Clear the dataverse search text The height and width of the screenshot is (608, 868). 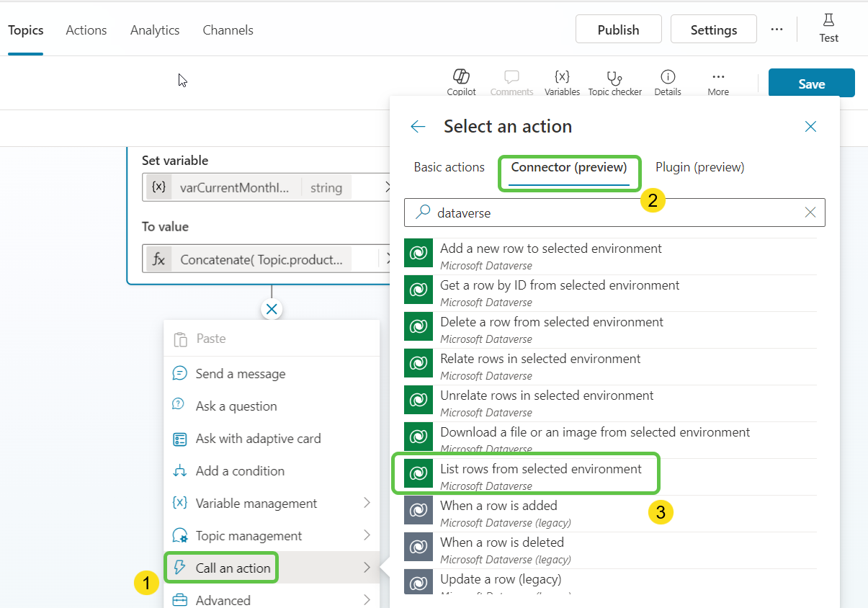pos(810,213)
